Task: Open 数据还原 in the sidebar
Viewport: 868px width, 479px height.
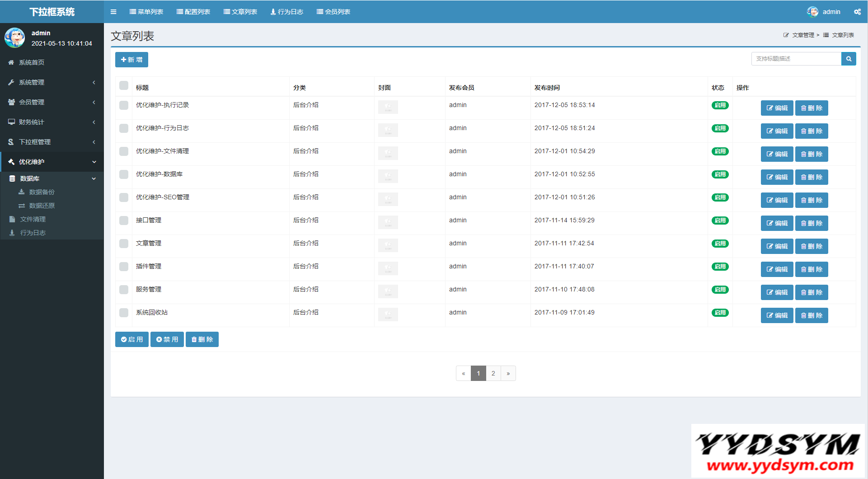Action: tap(42, 206)
